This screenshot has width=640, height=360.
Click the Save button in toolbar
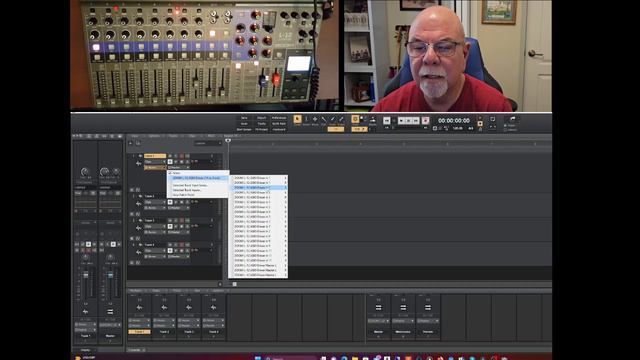[x=244, y=118]
